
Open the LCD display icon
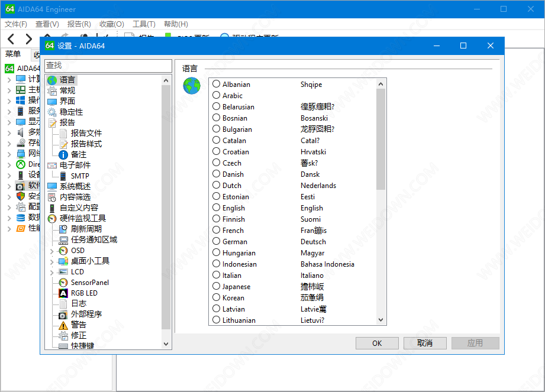63,272
